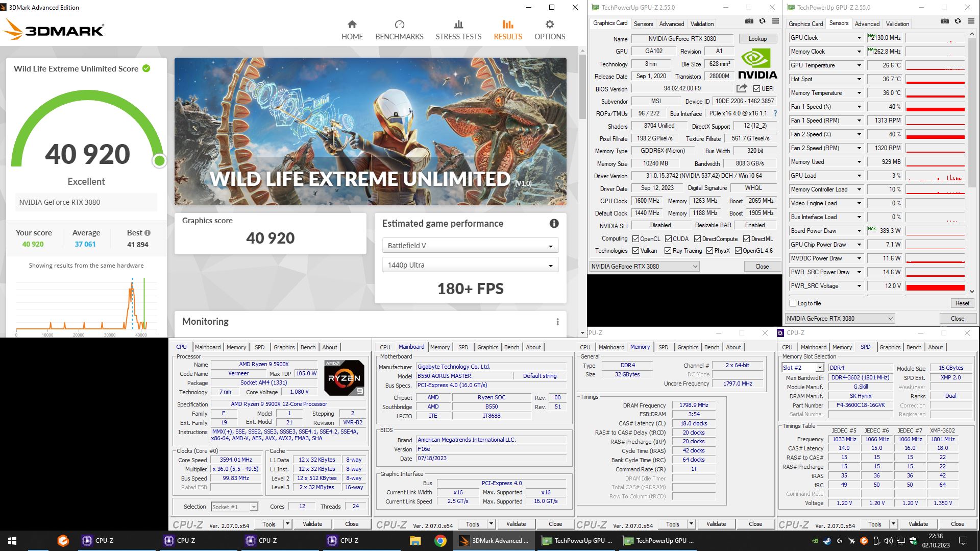This screenshot has width=980, height=551.
Task: Click 3DMark Advanced taskbar button
Action: (494, 541)
